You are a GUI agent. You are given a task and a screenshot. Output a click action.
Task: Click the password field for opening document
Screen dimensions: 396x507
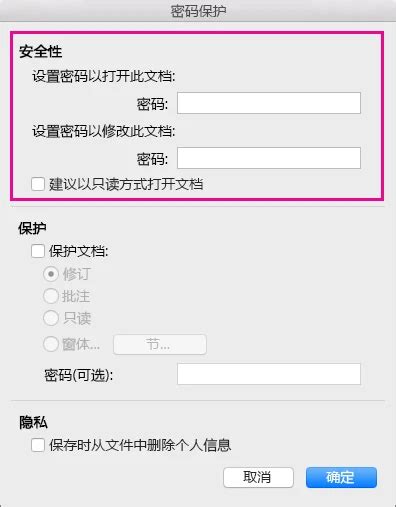click(269, 103)
